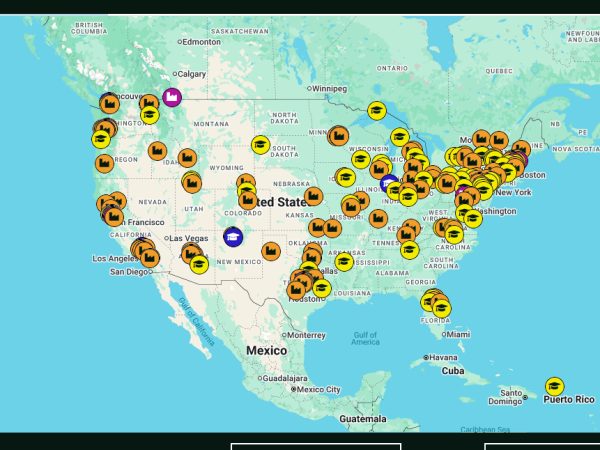This screenshot has width=600, height=450.
Task: Click the yellow graduation marker north of Minnesota
Action: point(376,110)
